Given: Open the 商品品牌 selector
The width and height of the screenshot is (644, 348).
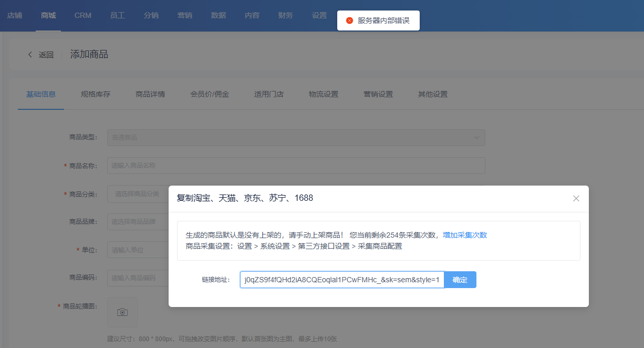Looking at the screenshot, I should 138,222.
